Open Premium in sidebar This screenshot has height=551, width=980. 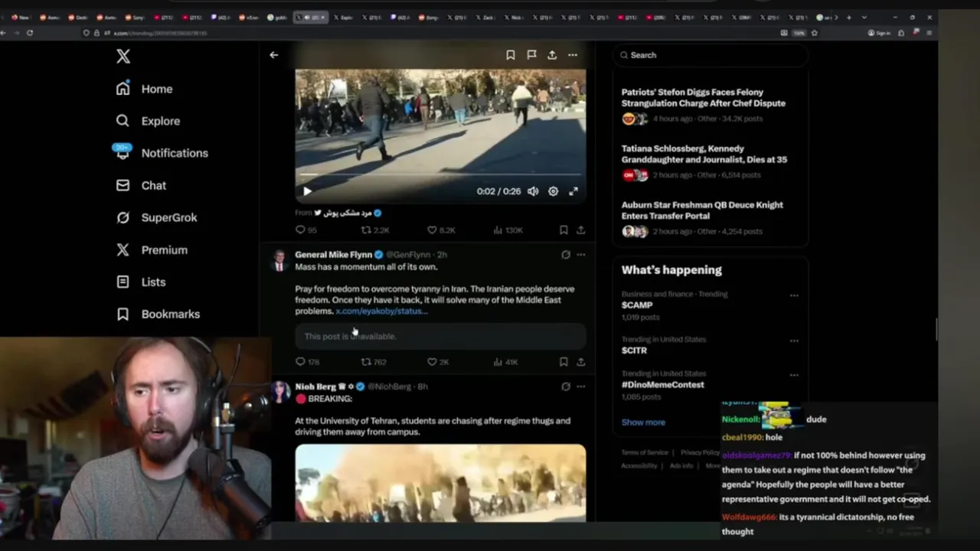[x=152, y=249]
